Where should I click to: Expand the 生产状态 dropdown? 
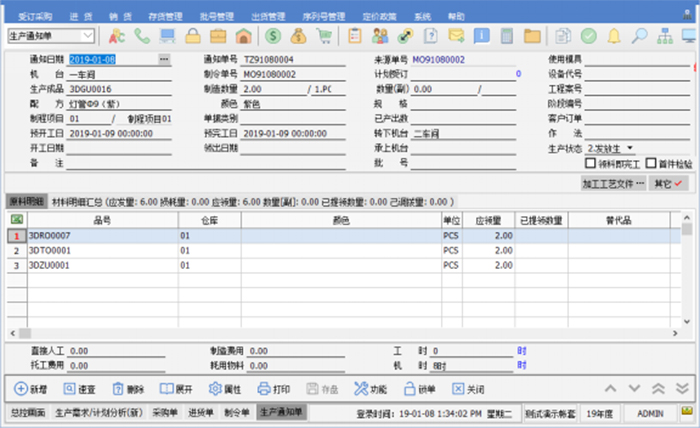630,148
